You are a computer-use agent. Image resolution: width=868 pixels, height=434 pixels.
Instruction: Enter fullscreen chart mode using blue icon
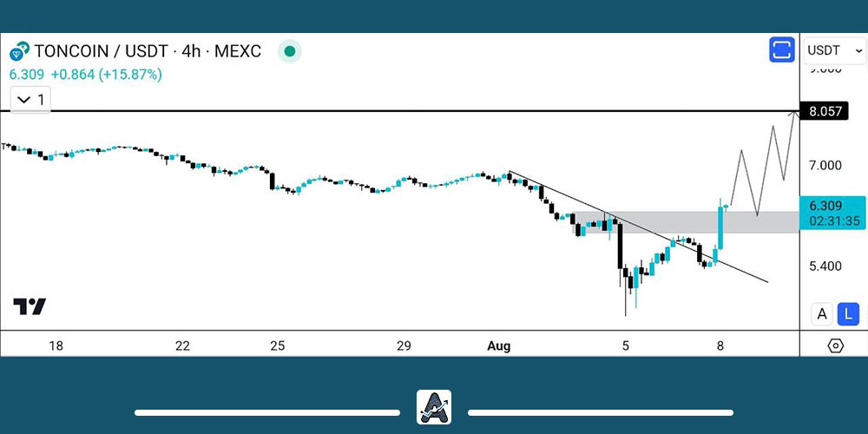782,50
